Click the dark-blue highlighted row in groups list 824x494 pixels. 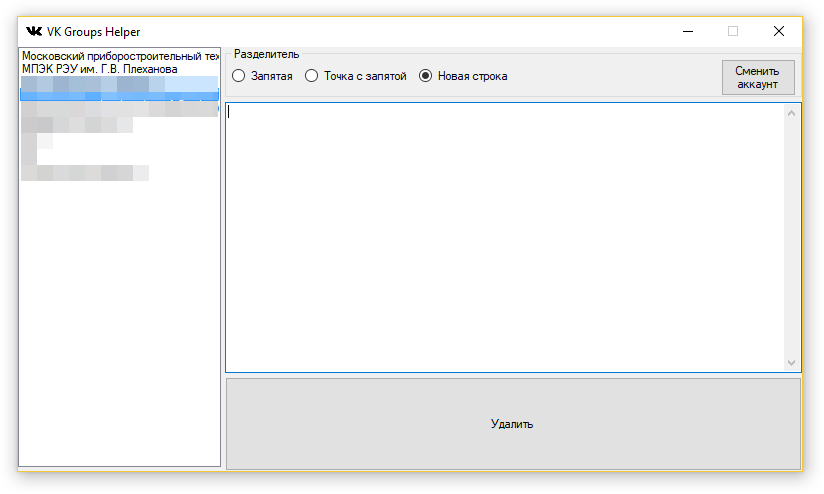click(x=119, y=97)
